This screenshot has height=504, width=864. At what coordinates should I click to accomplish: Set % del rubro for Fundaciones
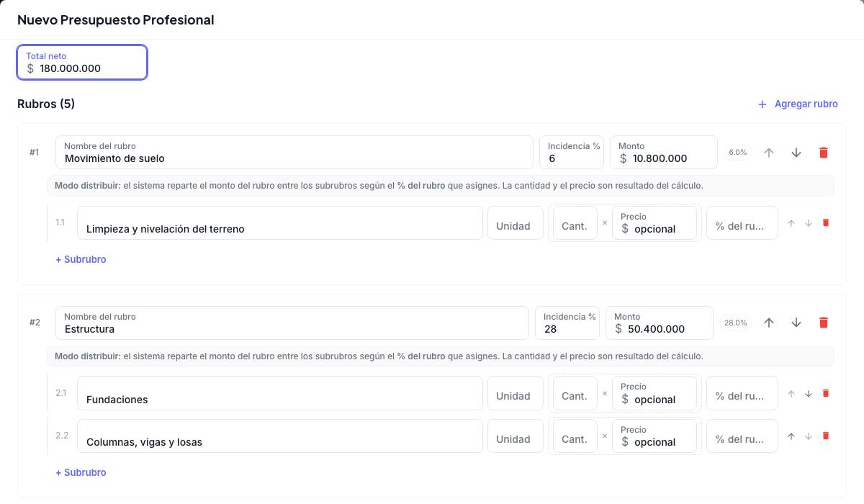tap(742, 393)
